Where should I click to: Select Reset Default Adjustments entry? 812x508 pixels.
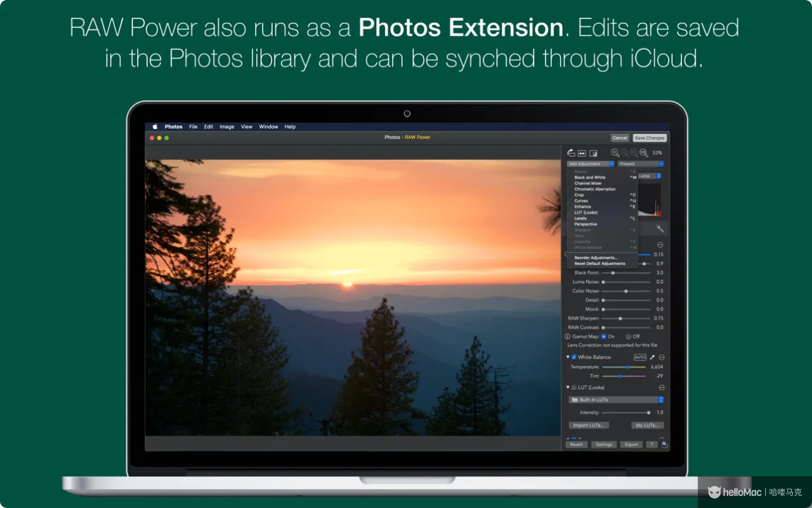[x=603, y=264]
